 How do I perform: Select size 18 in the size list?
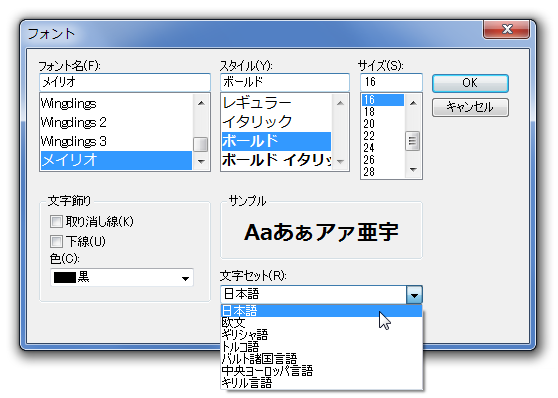(x=383, y=112)
